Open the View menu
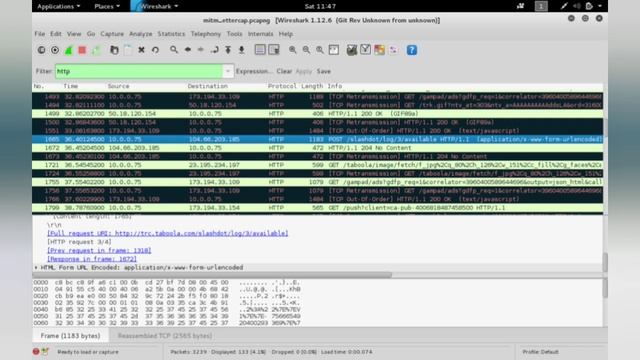The width and height of the screenshot is (640, 360). 74,34
